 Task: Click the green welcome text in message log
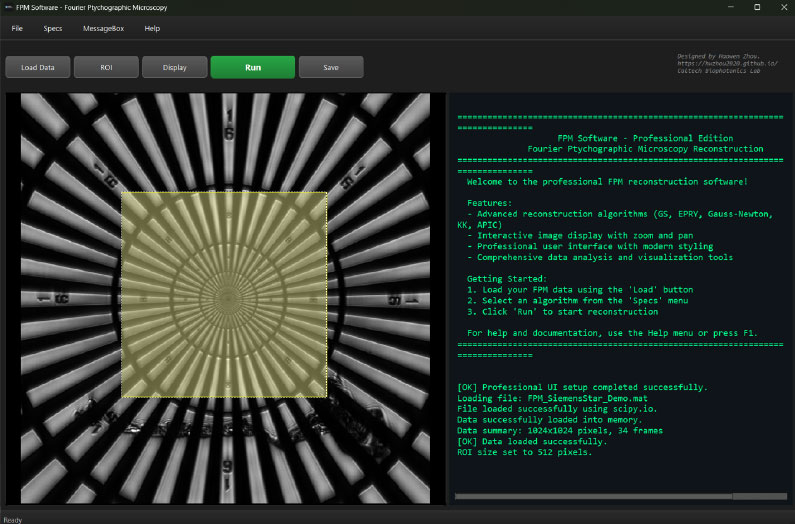606,181
